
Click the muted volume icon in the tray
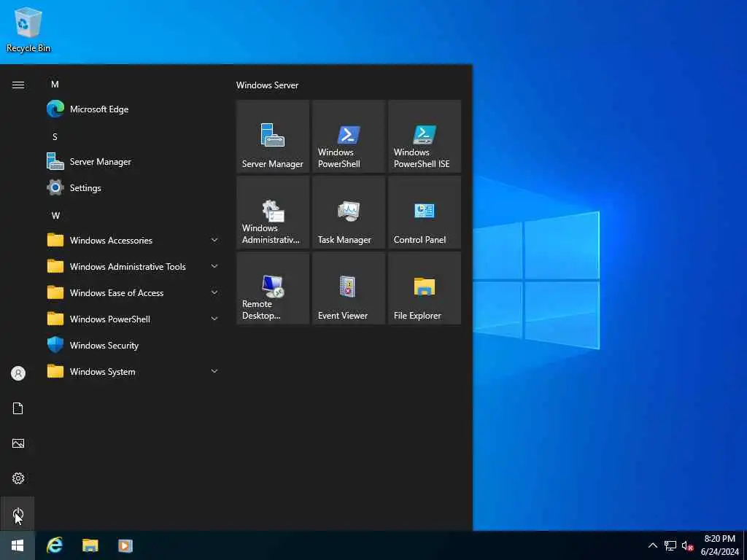(x=687, y=545)
